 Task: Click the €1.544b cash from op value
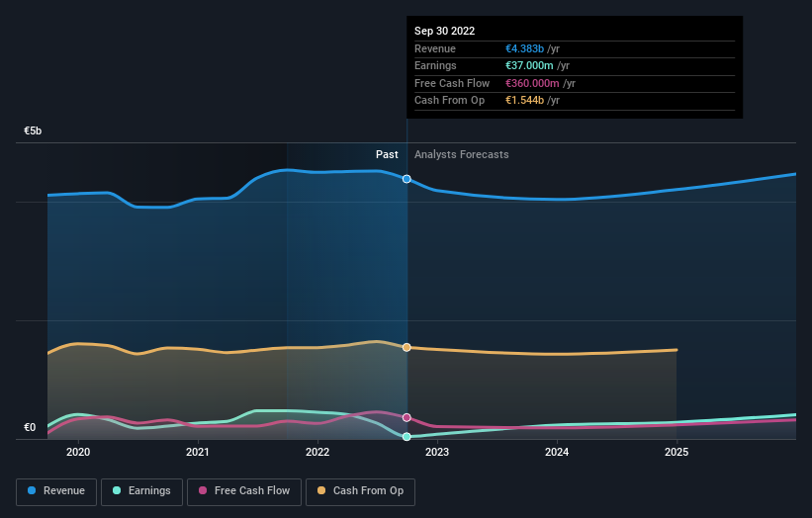click(x=524, y=101)
